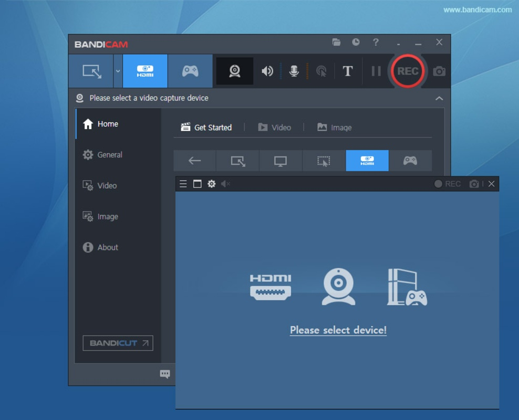Click the Please select device link
The width and height of the screenshot is (519, 420).
click(x=338, y=330)
